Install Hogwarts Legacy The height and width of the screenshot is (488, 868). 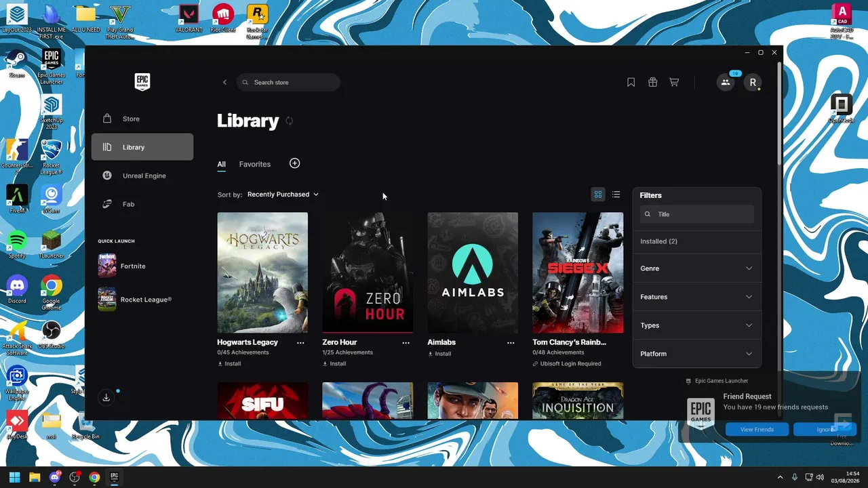click(x=229, y=364)
